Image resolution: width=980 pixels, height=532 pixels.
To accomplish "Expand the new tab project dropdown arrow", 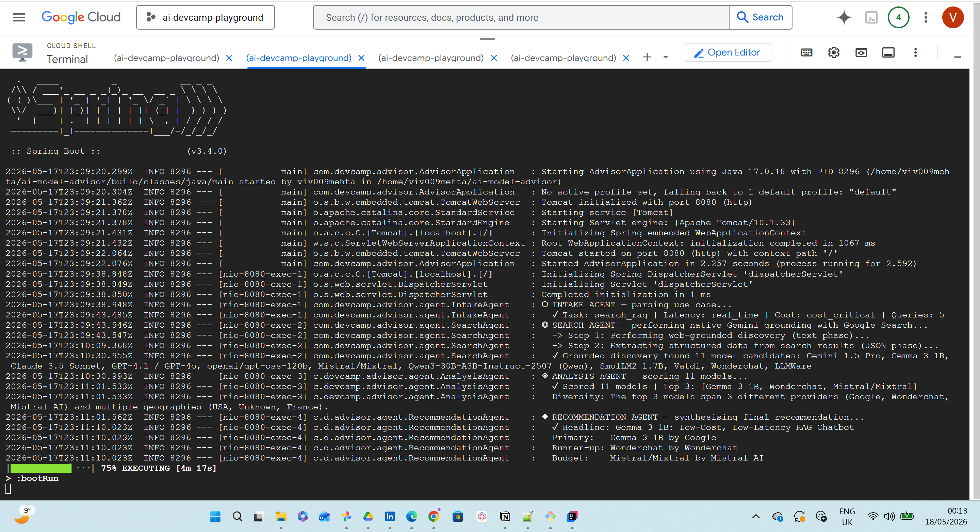I will click(665, 57).
